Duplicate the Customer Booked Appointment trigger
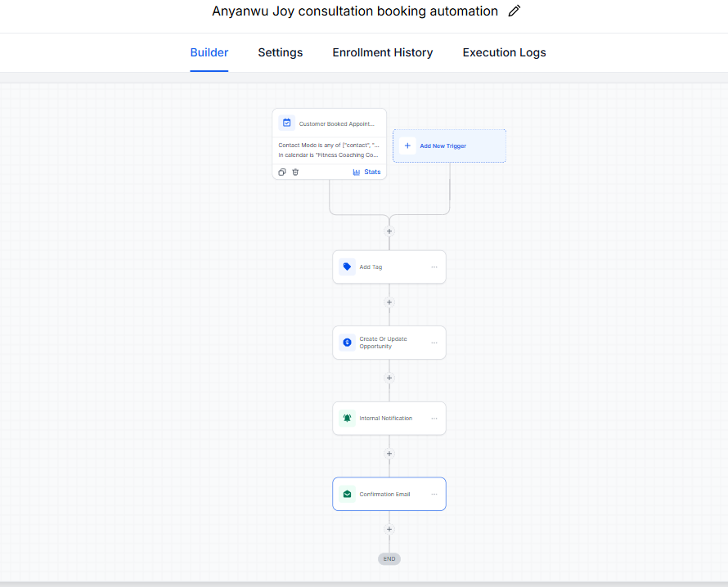 click(282, 173)
